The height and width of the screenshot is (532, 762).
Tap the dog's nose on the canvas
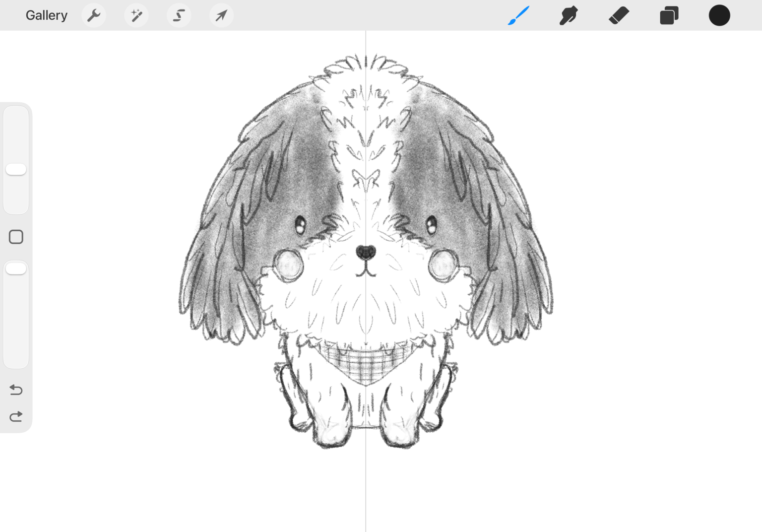coord(366,253)
